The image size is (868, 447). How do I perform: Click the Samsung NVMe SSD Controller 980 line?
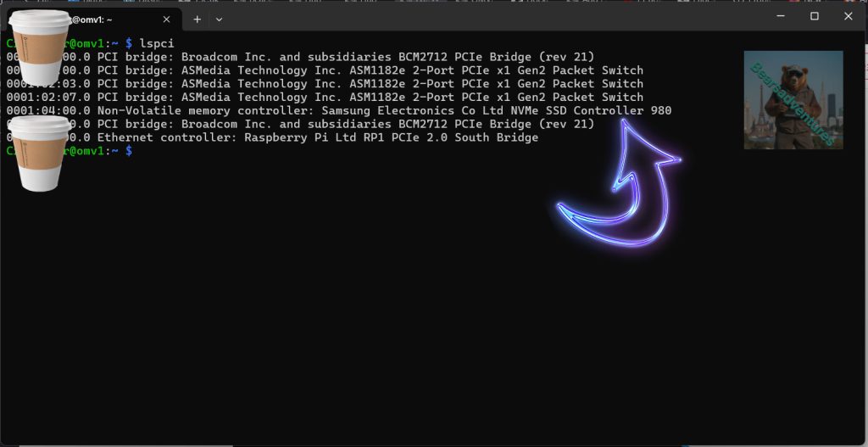[424, 110]
